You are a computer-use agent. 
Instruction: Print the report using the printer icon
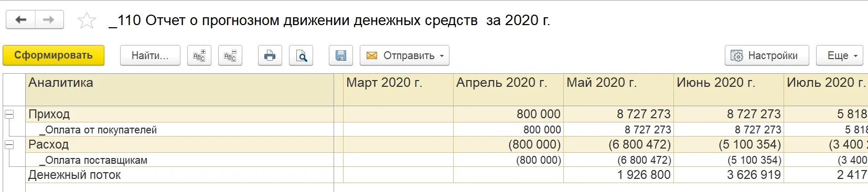[270, 55]
